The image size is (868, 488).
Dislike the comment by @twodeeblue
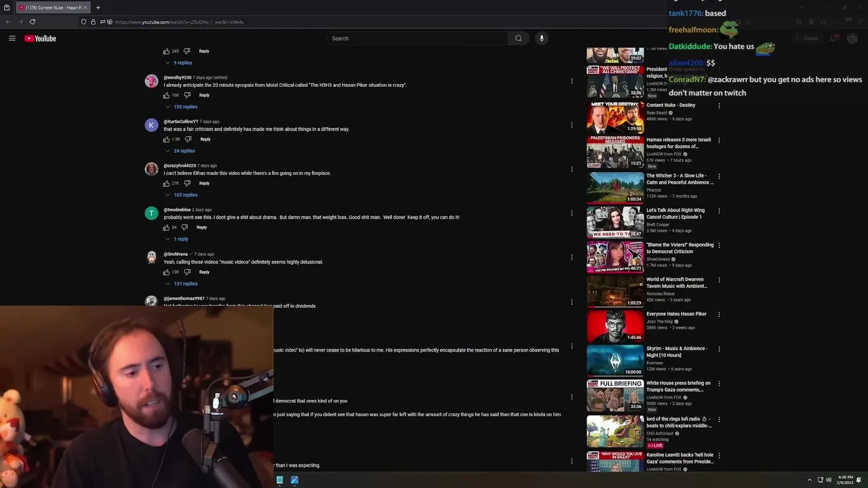coord(184,228)
